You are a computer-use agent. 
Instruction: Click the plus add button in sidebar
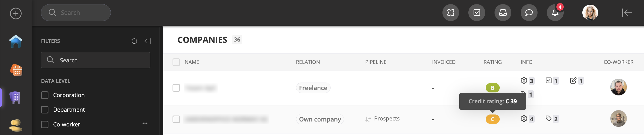click(x=16, y=14)
